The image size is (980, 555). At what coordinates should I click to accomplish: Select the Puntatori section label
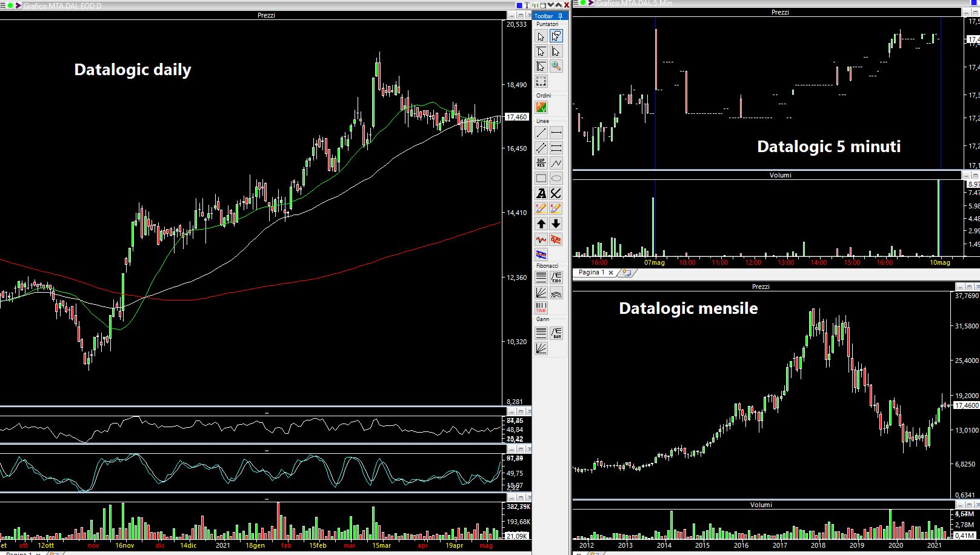[x=547, y=24]
